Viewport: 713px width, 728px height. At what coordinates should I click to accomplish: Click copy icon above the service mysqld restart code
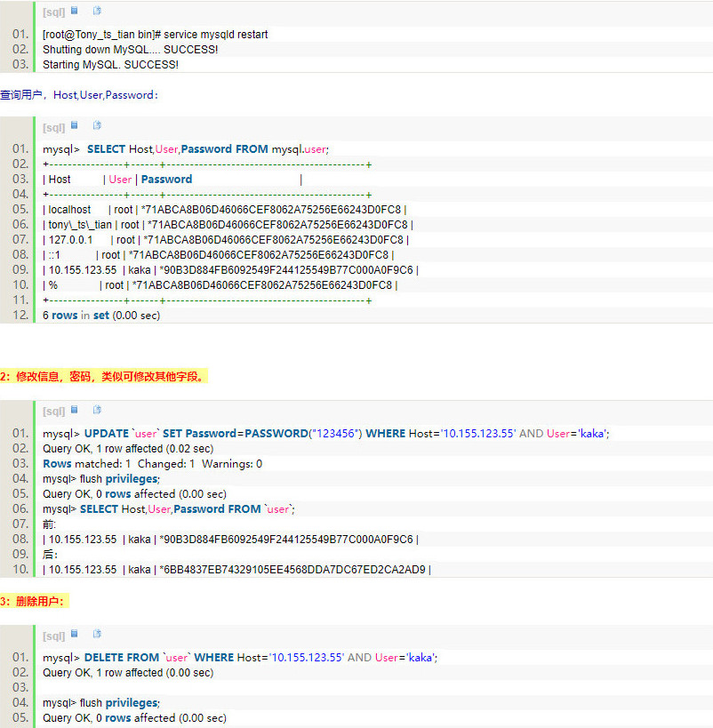[97, 11]
